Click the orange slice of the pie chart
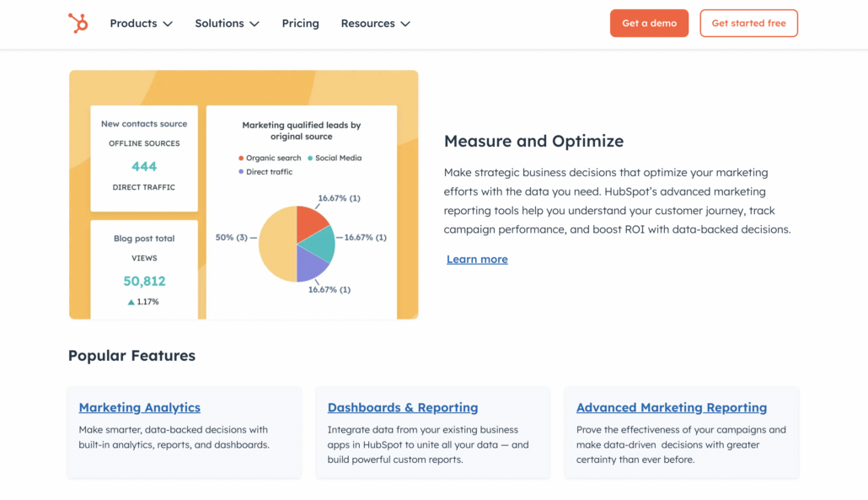Image resolution: width=868 pixels, height=500 pixels. pyautogui.click(x=310, y=223)
